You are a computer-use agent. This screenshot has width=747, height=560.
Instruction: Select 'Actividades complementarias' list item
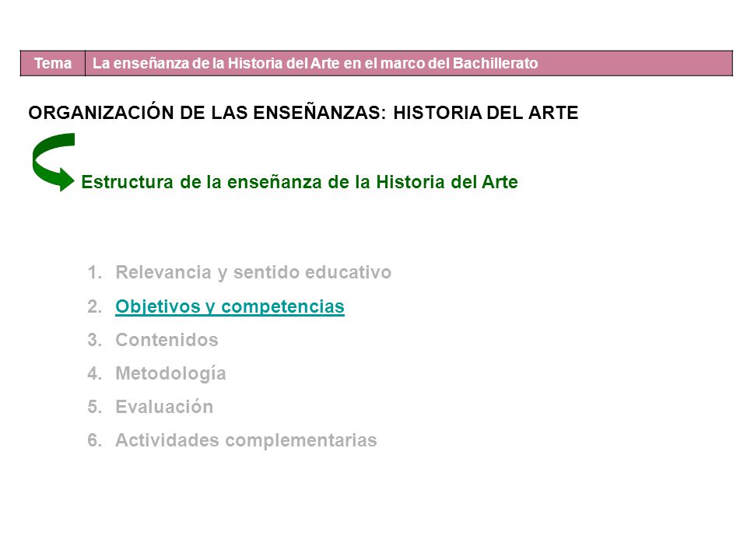point(246,440)
